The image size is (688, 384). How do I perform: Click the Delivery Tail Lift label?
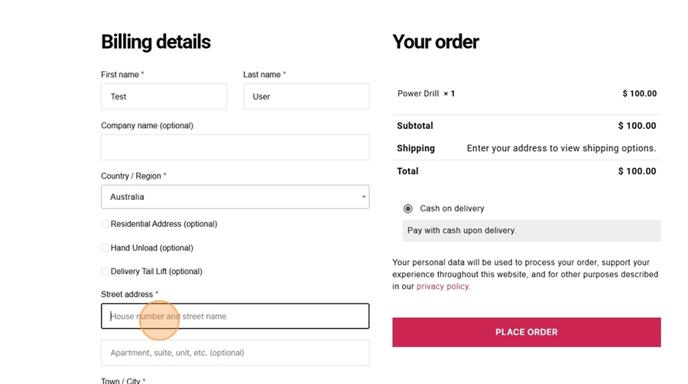click(x=156, y=271)
